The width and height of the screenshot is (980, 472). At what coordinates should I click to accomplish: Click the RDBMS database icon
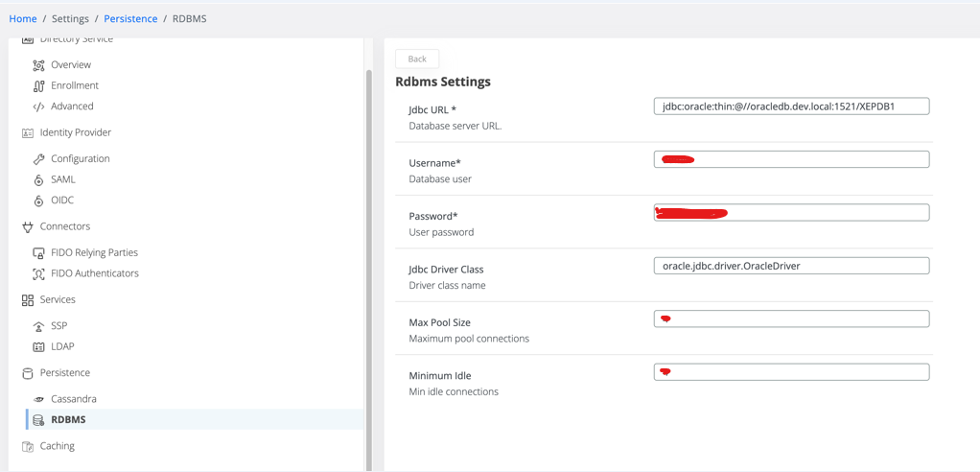(38, 420)
